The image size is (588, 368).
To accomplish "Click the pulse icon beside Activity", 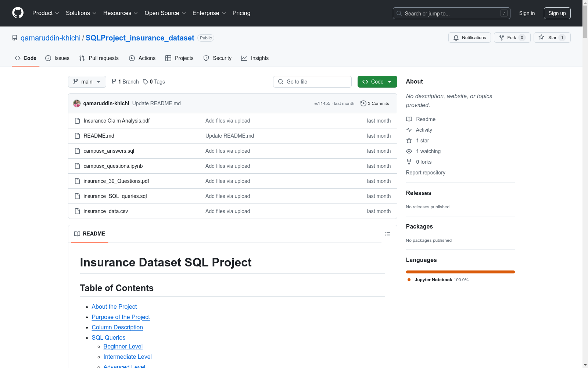I will (x=409, y=130).
